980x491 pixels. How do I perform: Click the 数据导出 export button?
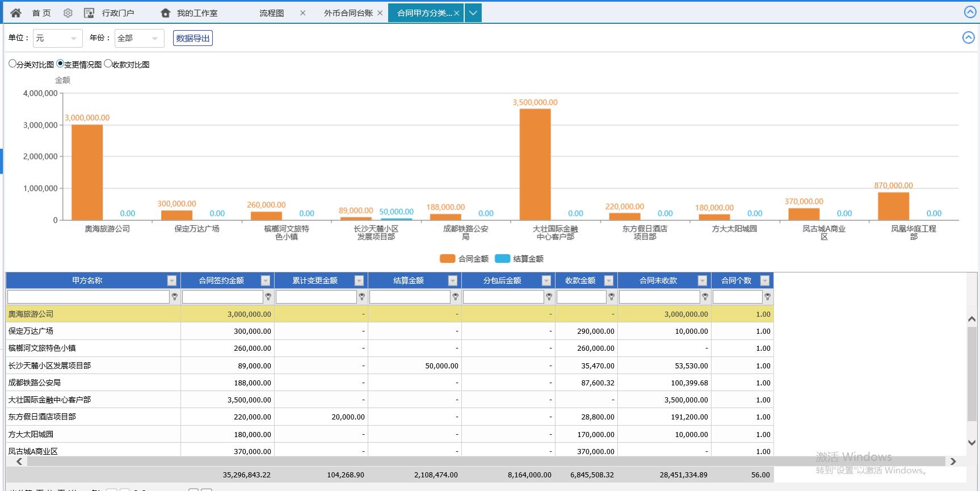[193, 38]
